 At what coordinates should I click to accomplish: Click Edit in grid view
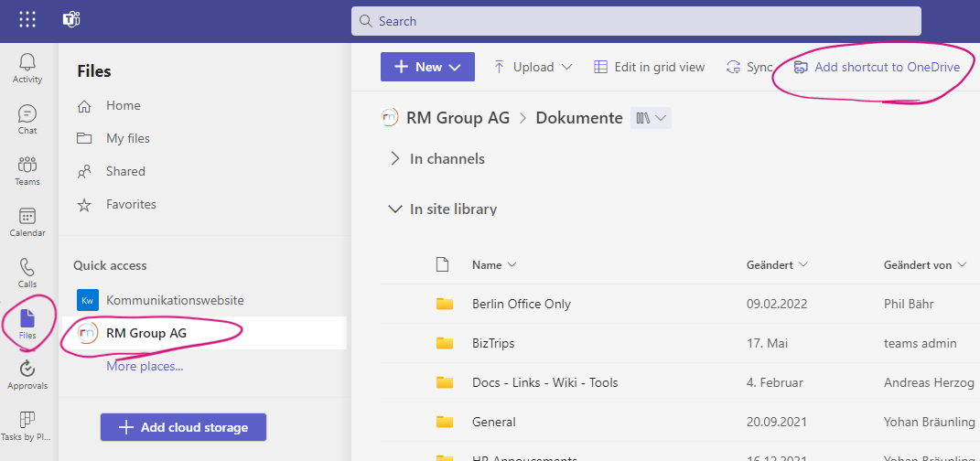(650, 67)
